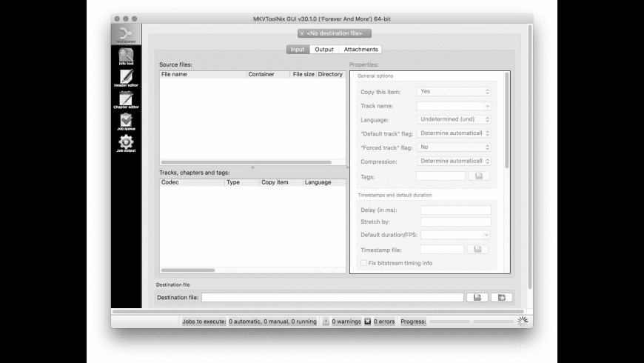Browse for a Tags file
The image size is (644, 363).
tap(479, 176)
